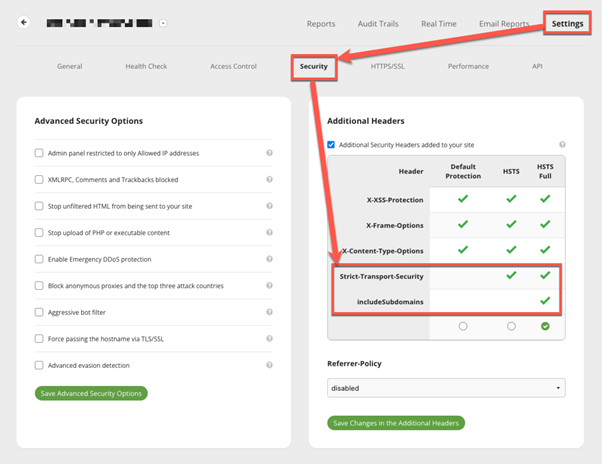
Task: Open help icon for Admin panel restriction
Action: pyautogui.click(x=270, y=153)
